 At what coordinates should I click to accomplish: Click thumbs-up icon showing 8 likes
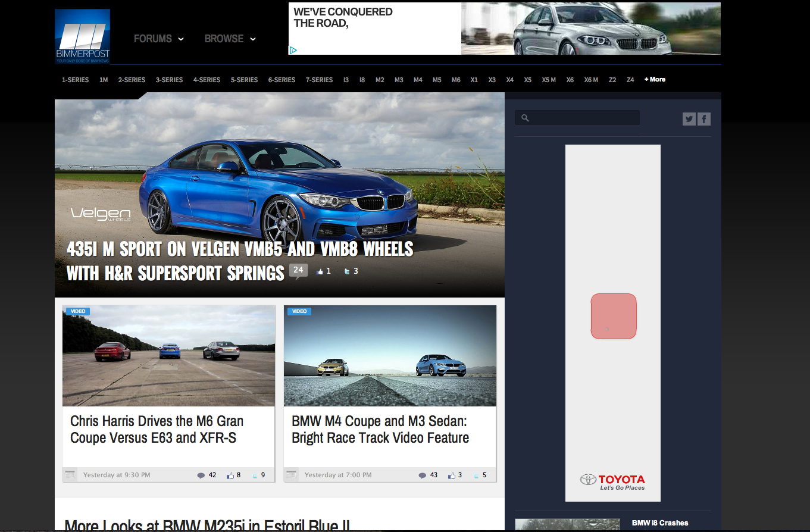[x=230, y=475]
